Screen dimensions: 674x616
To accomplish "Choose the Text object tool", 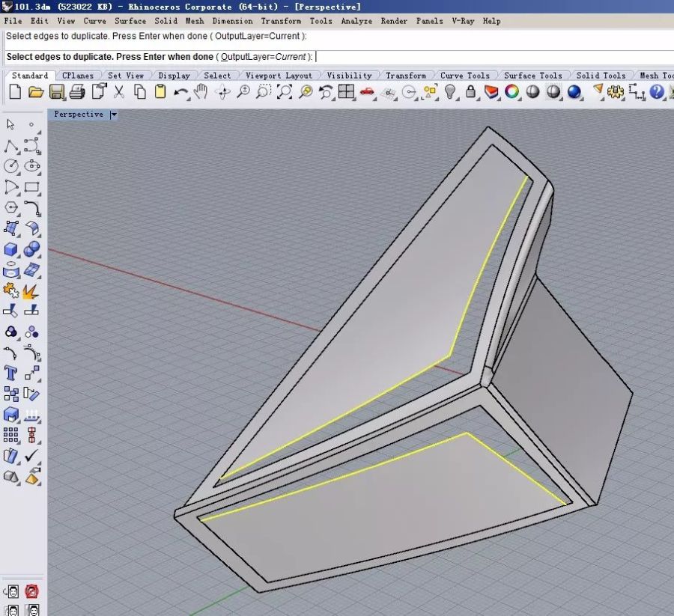I will (11, 373).
